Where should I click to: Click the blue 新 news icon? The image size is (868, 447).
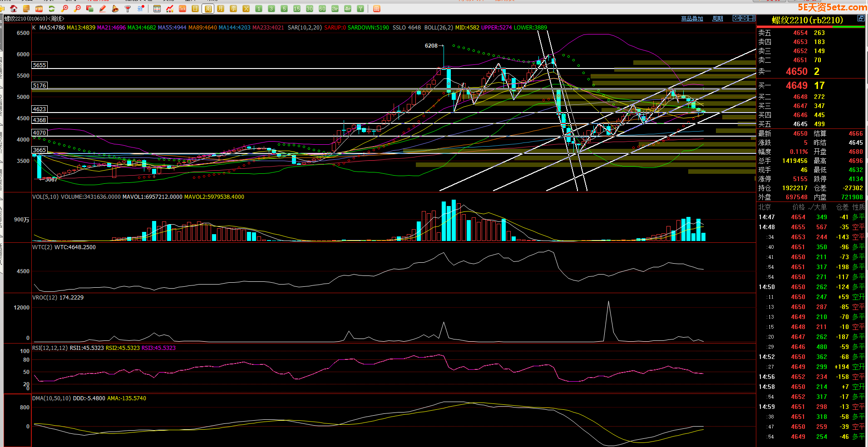[141, 9]
